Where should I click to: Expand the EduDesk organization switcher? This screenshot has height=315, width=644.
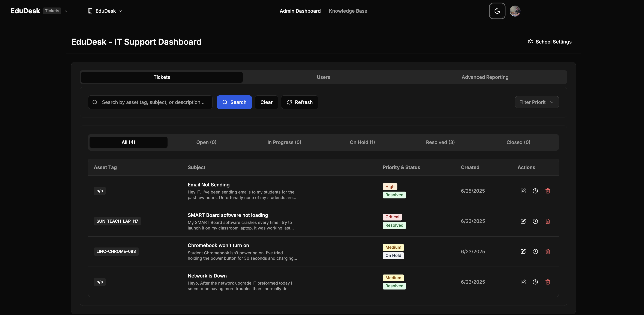(x=105, y=11)
